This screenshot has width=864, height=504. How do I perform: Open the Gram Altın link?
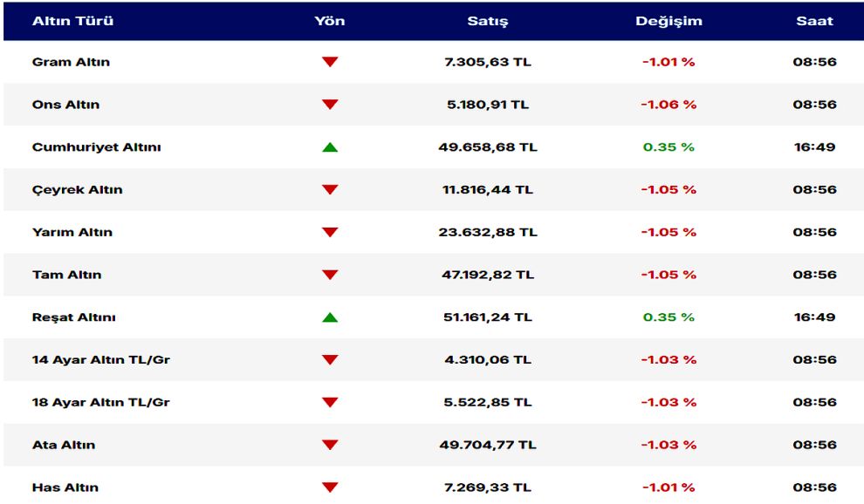click(x=71, y=63)
